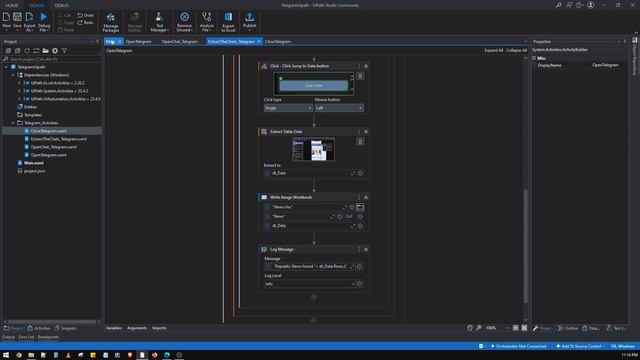The width and height of the screenshot is (640, 360).
Task: Open the OpenTelegram workflow tab
Action: (138, 42)
